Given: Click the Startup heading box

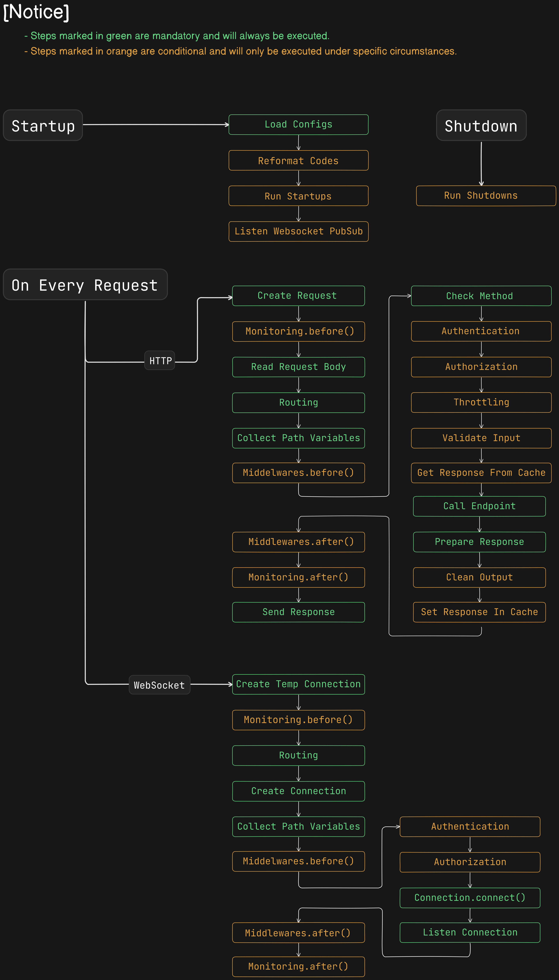Looking at the screenshot, I should tap(43, 125).
